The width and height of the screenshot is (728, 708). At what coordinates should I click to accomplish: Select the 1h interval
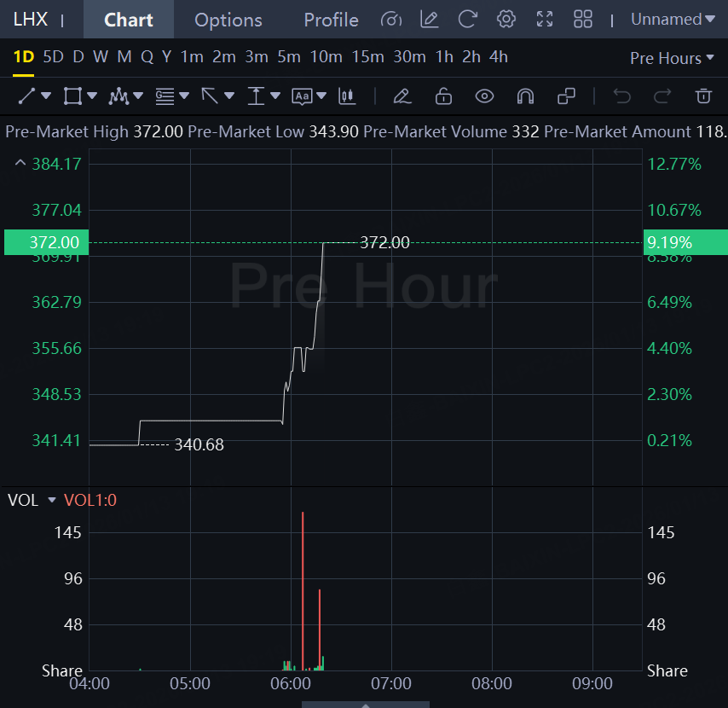click(x=444, y=57)
